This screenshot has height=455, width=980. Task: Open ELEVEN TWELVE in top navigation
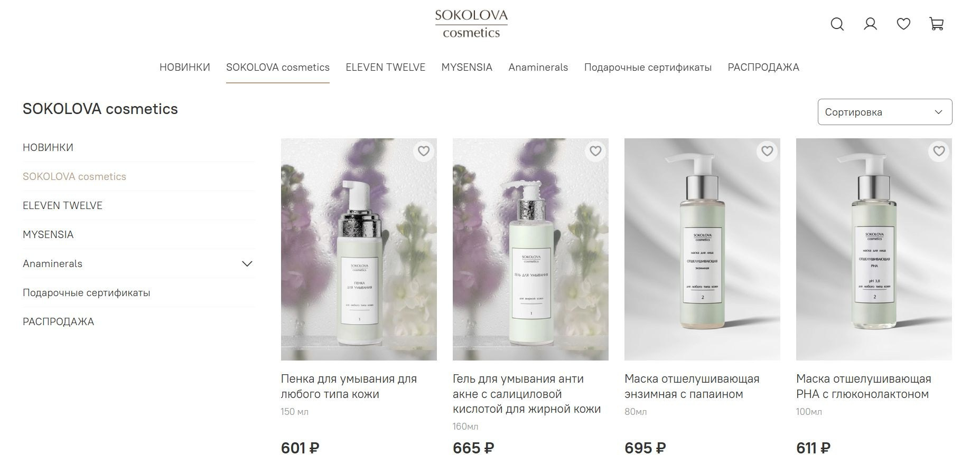tap(385, 67)
